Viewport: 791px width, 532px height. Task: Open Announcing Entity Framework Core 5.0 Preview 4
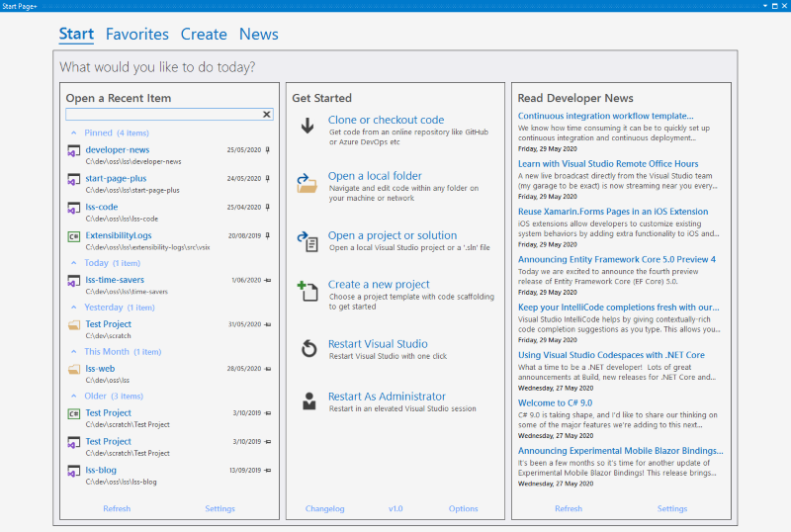click(x=616, y=259)
